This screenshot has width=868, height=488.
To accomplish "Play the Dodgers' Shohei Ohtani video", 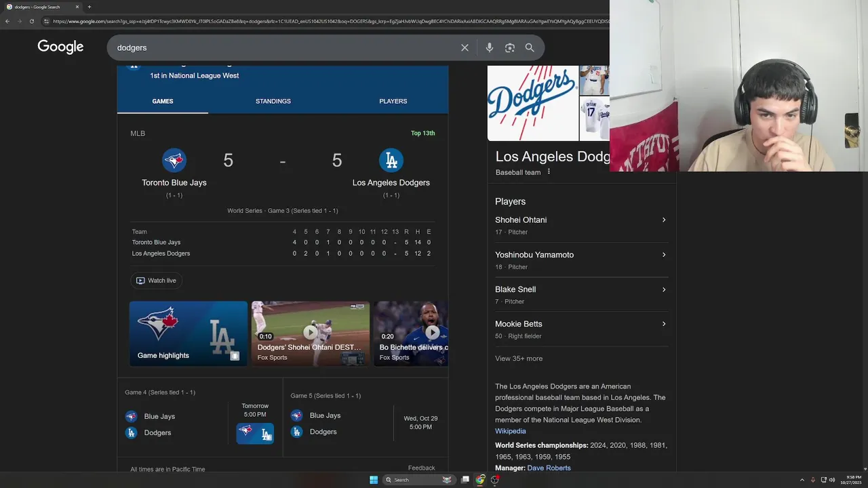I will tap(311, 333).
